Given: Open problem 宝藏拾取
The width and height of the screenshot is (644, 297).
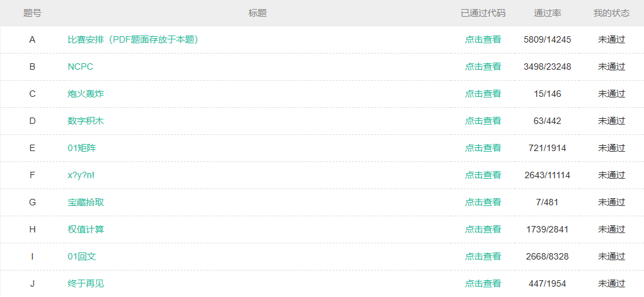Looking at the screenshot, I should (x=86, y=202).
